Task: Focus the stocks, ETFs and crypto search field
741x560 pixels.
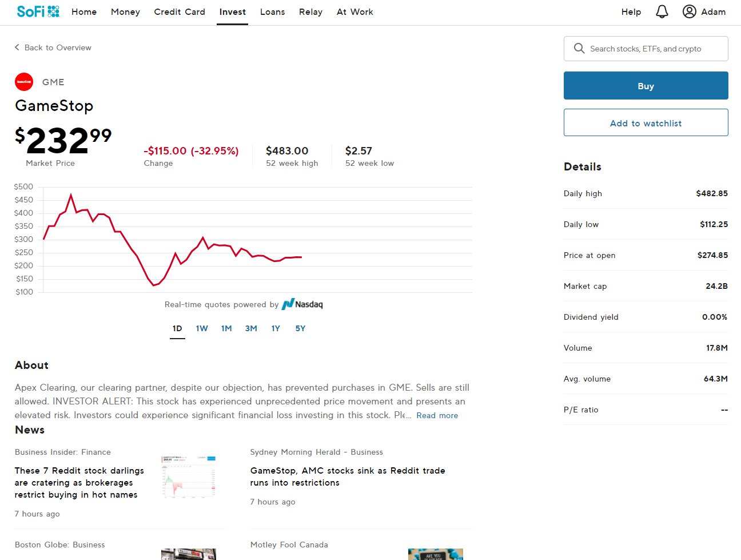Action: 652,49
